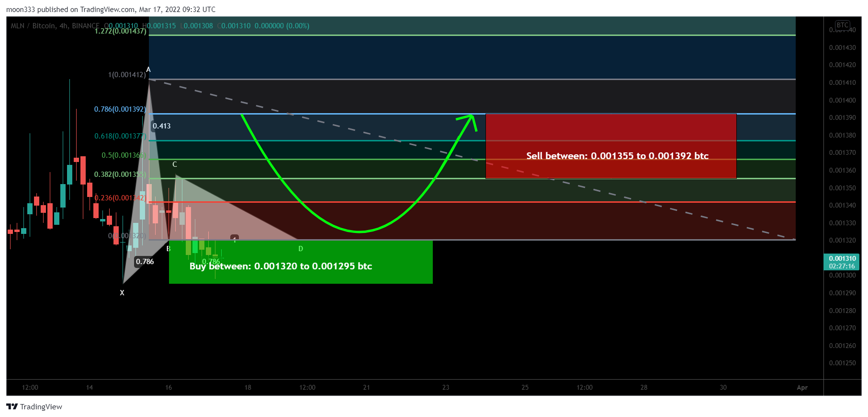Select the green curved arrow drawing
Viewport: 868px width, 417px height.
[x=359, y=232]
